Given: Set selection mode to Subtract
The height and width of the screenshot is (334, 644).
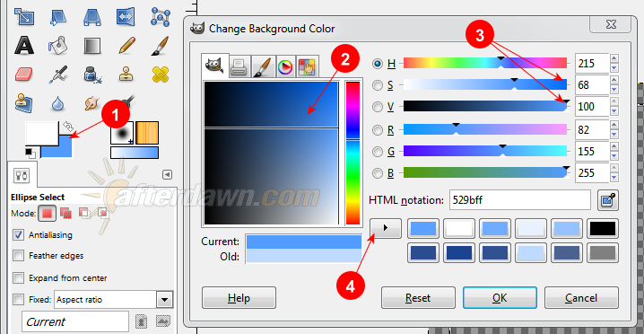Looking at the screenshot, I should pyautogui.click(x=84, y=213).
